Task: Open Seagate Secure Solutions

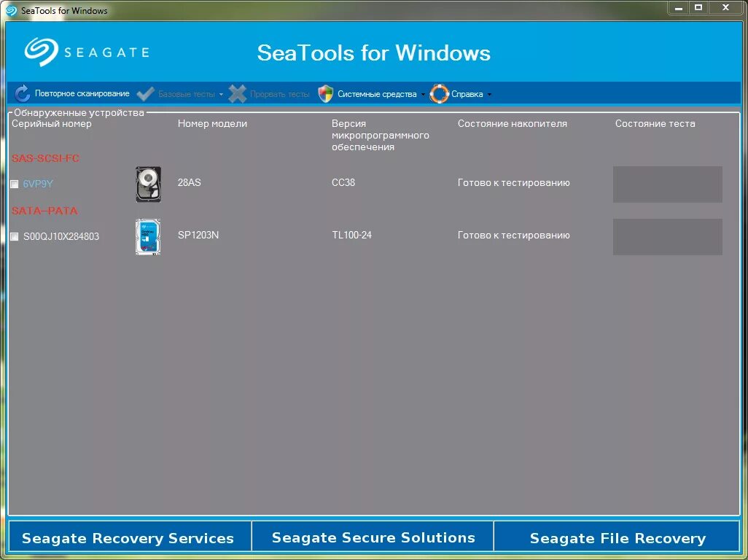Action: [373, 537]
